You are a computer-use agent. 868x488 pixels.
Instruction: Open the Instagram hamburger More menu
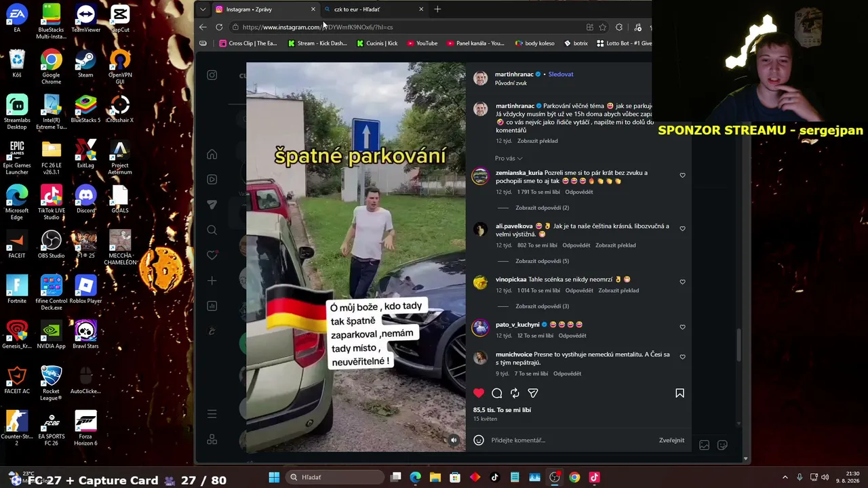point(212,414)
